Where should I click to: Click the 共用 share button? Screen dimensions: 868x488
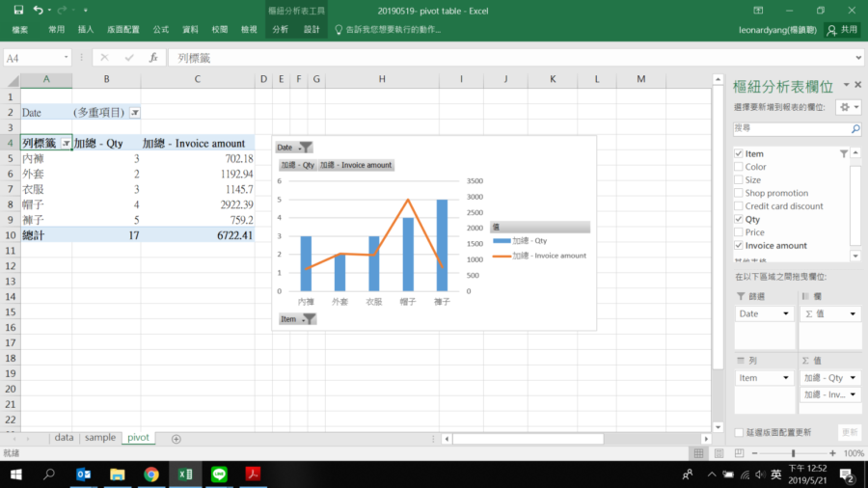[x=842, y=30]
